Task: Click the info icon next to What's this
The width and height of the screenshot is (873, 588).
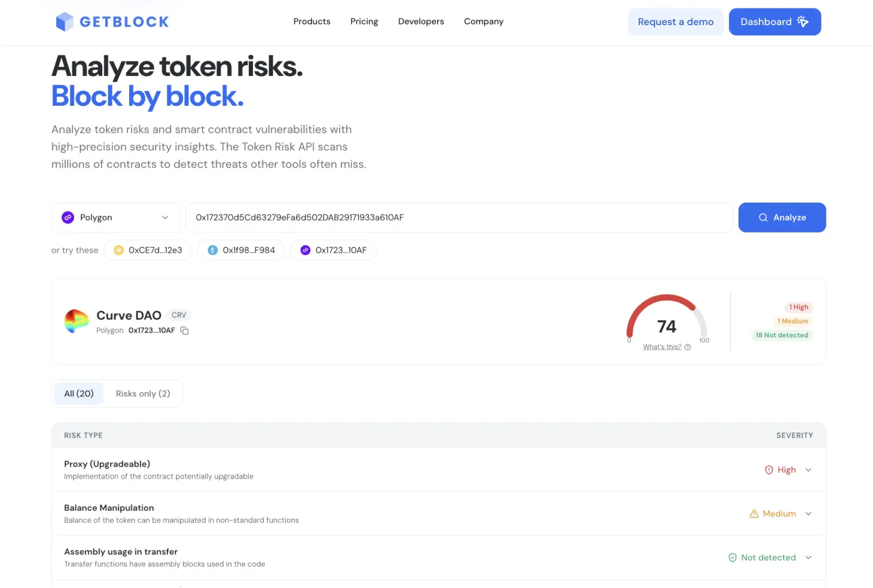Action: (x=688, y=347)
